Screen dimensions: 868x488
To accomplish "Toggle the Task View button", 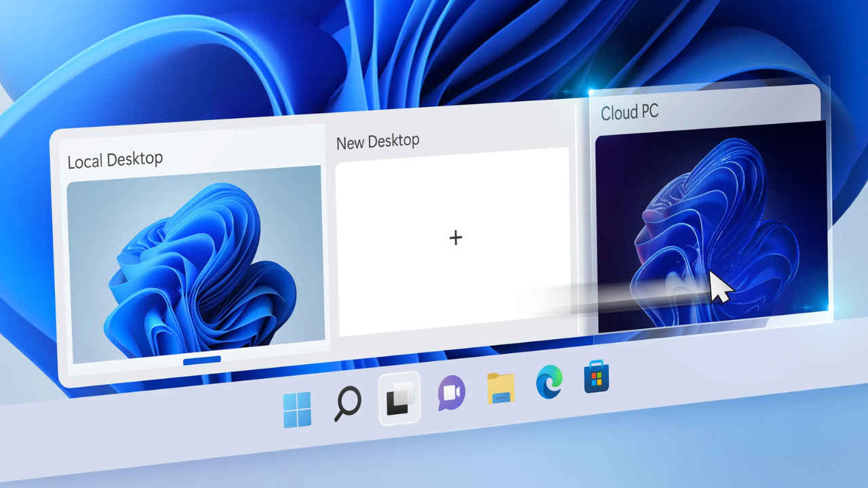I will [399, 399].
